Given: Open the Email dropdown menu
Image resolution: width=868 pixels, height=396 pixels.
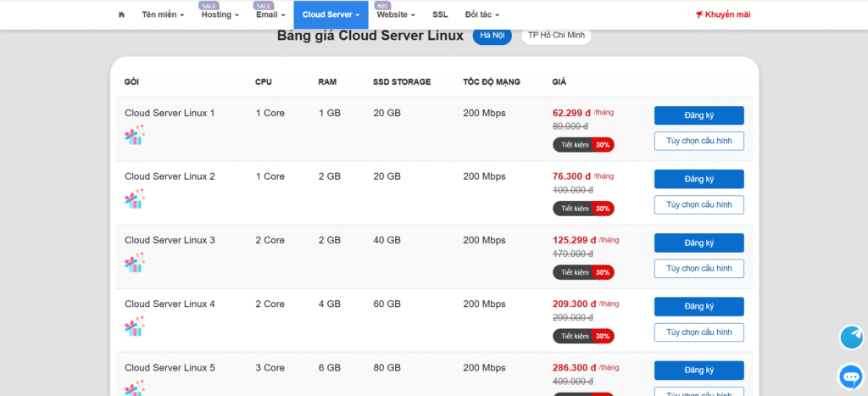Looking at the screenshot, I should [x=270, y=14].
